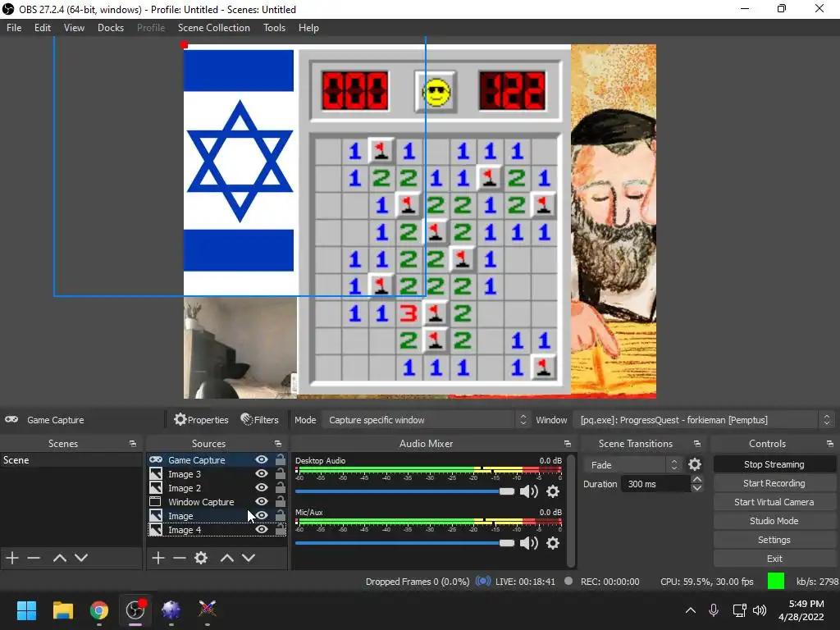Open the Edit menu
The height and width of the screenshot is (630, 840).
click(x=43, y=28)
